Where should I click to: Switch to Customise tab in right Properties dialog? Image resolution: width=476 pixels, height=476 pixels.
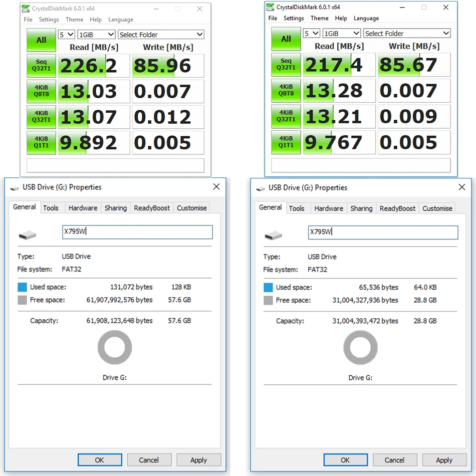click(437, 208)
